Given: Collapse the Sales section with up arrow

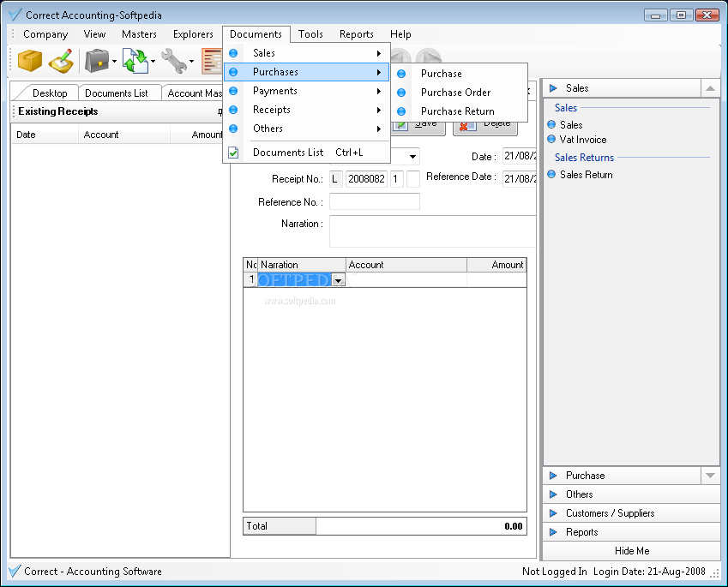Looking at the screenshot, I should click(710, 88).
